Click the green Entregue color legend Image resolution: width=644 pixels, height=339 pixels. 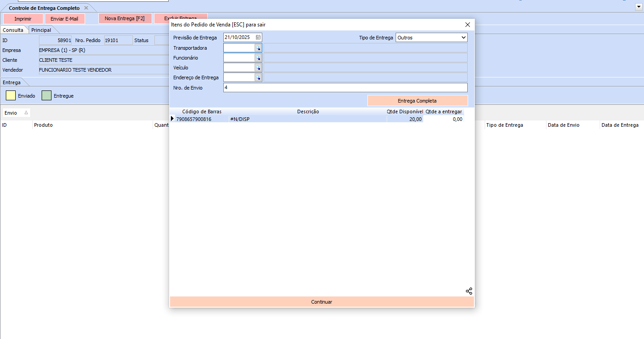pyautogui.click(x=47, y=95)
